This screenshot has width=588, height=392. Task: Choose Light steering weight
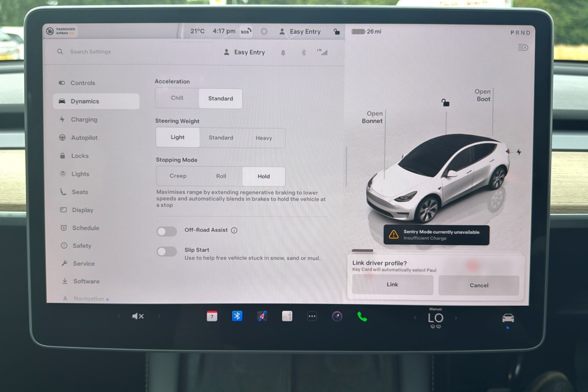(x=178, y=137)
